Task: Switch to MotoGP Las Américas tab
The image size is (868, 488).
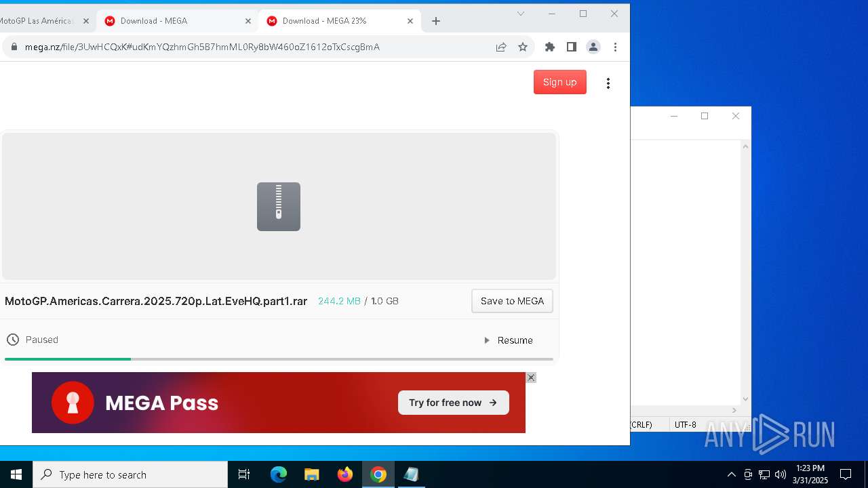Action: tap(41, 21)
